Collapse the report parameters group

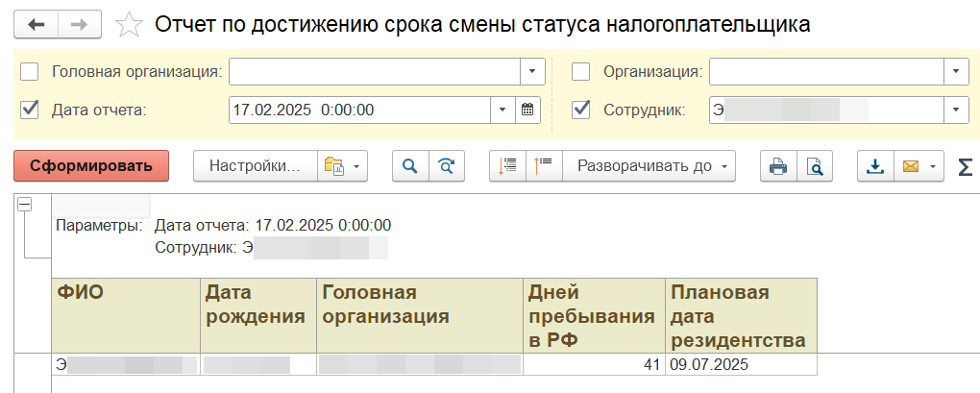[25, 204]
